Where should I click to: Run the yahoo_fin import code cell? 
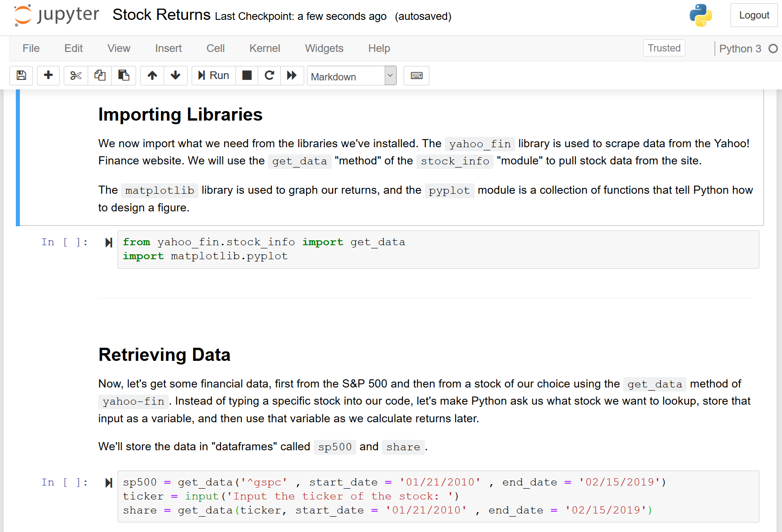click(108, 243)
